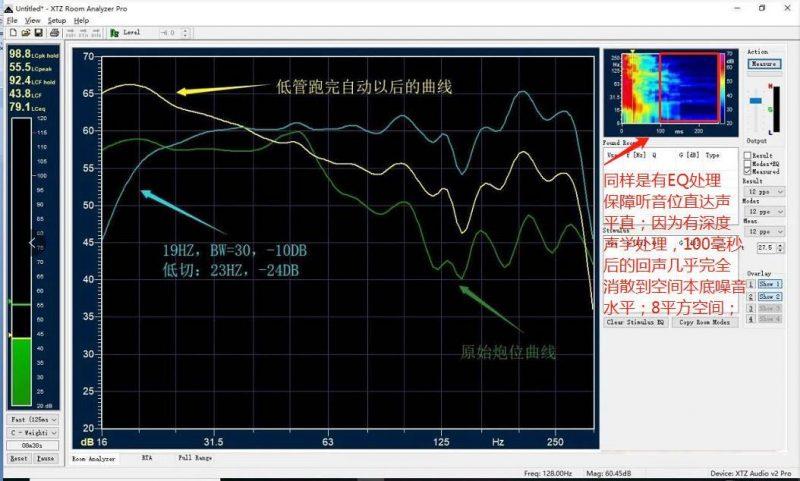
Task: Expand the Fast (125ms) time dropdown
Action: click(x=32, y=419)
